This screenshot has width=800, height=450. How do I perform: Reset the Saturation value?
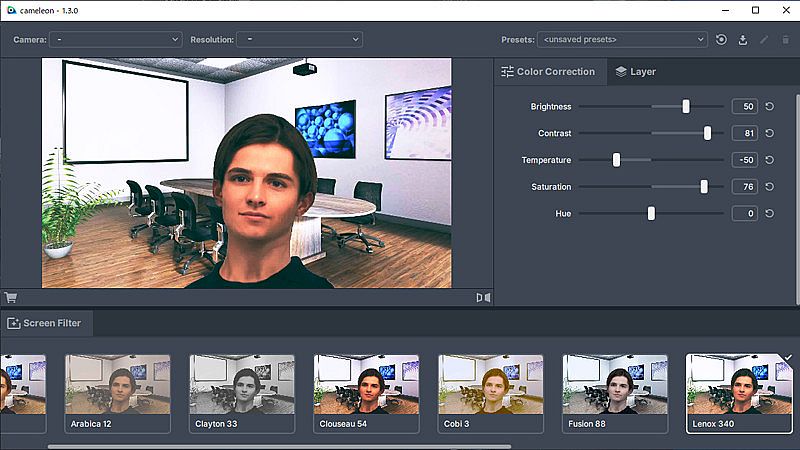tap(769, 187)
